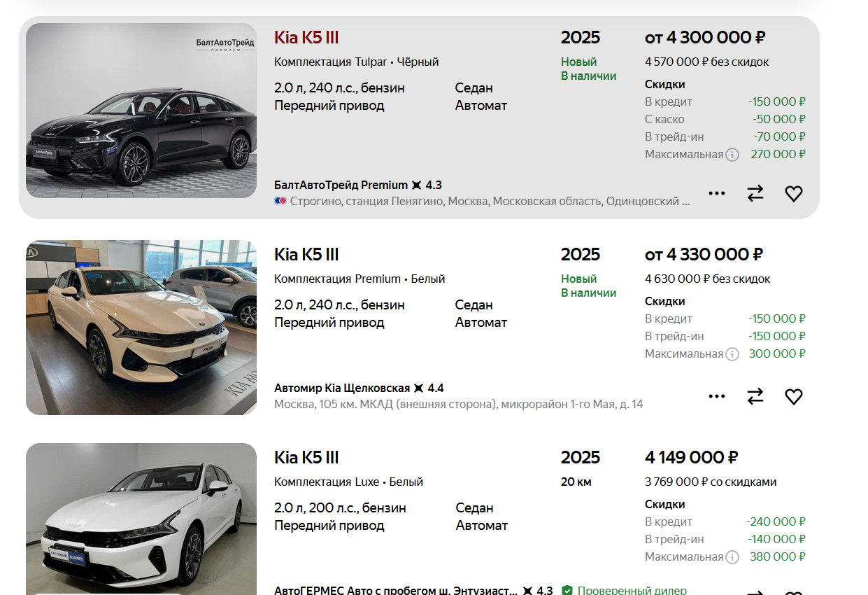Open АвтоГЕРМЕС dealer name
The image size is (868, 595).
click(396, 591)
